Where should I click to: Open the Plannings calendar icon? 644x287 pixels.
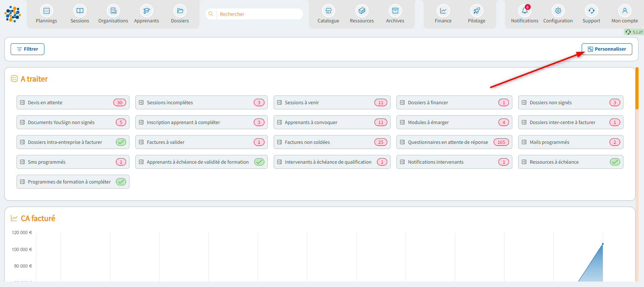pos(46,11)
